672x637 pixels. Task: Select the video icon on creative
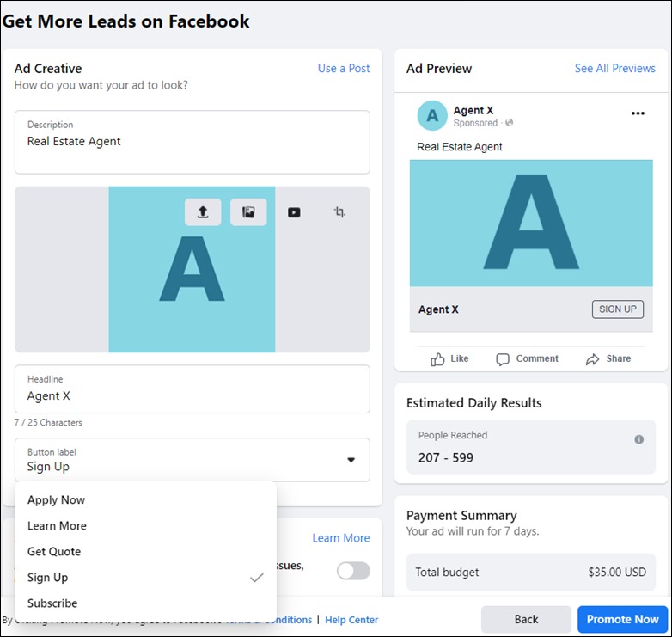(294, 212)
